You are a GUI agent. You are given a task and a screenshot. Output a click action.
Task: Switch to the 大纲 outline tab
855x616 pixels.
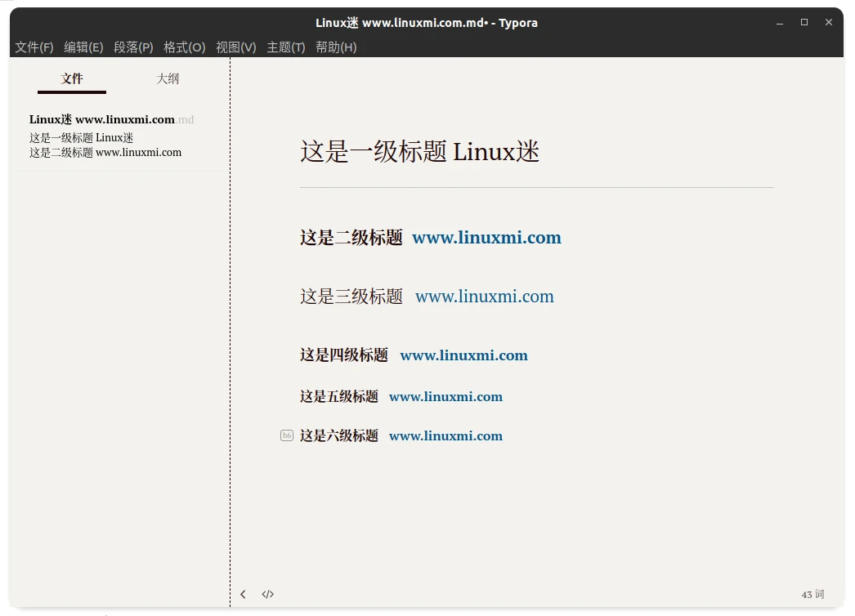tap(168, 79)
